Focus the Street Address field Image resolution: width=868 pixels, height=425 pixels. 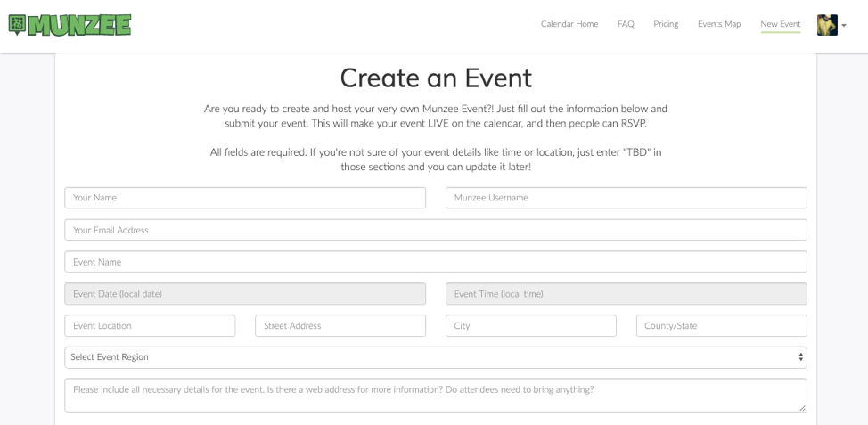pyautogui.click(x=340, y=326)
